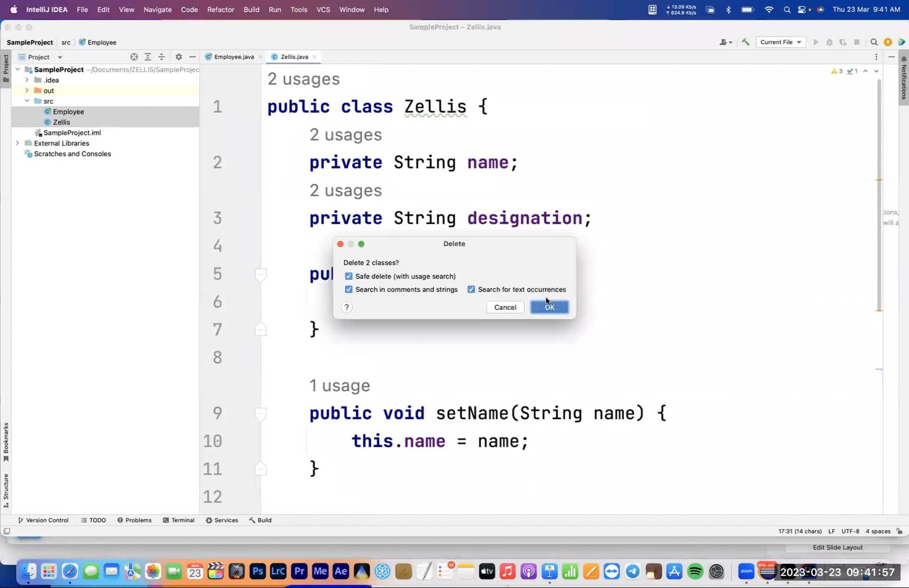Open Search Everywhere magnifier icon
The width and height of the screenshot is (909, 588).
[873, 42]
